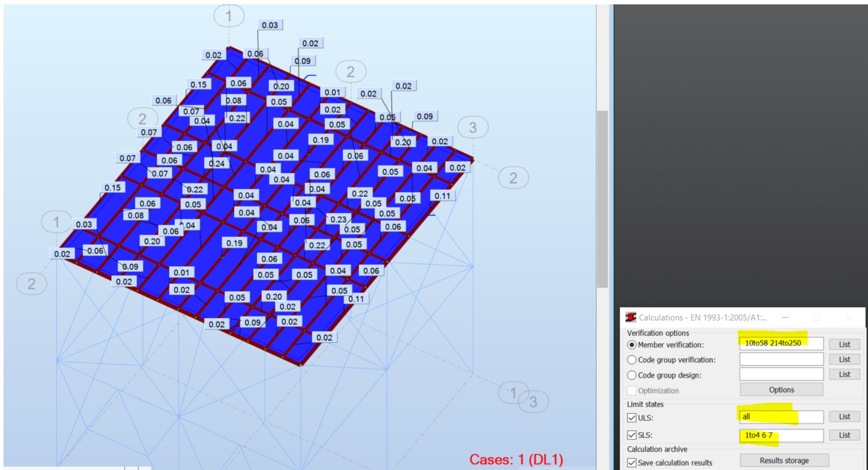The image size is (868, 470).
Task: Click List next to Code group design
Action: pos(844,374)
